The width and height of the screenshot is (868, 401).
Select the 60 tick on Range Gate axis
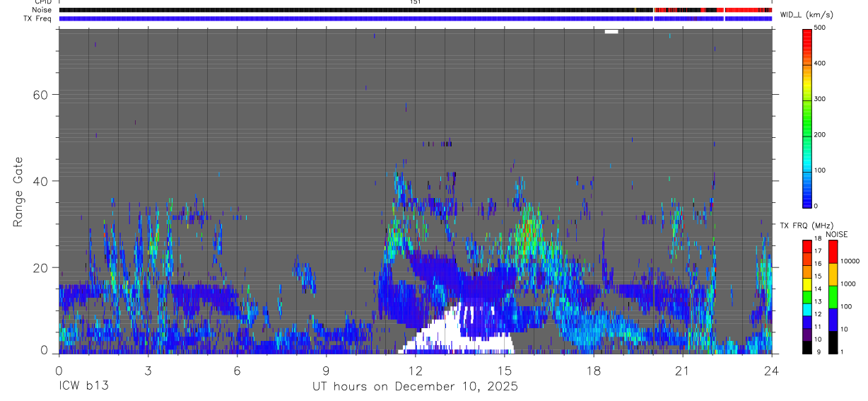[42, 95]
